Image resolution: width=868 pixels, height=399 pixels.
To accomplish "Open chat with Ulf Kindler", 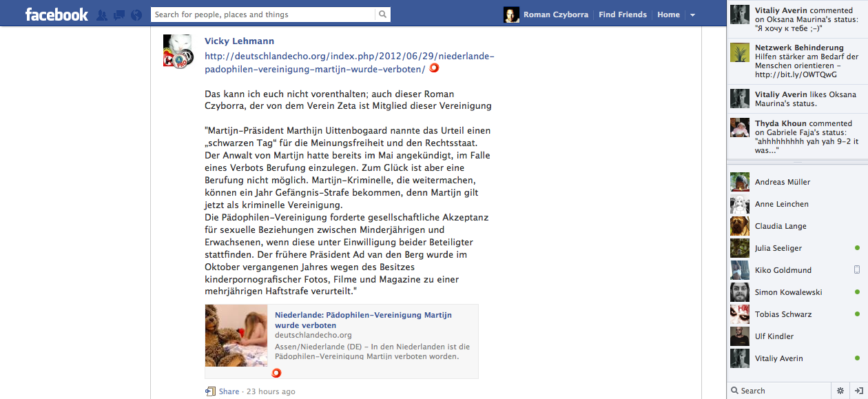I will click(x=797, y=336).
